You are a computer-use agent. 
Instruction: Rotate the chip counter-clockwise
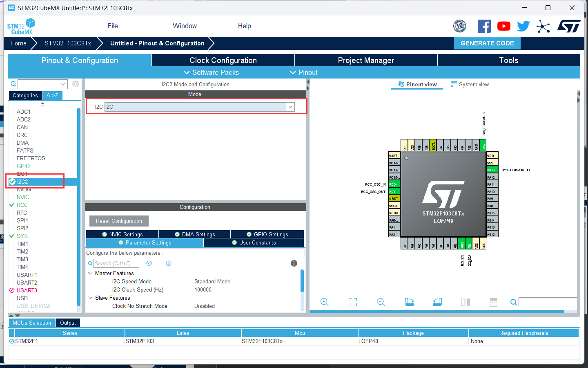tap(437, 302)
